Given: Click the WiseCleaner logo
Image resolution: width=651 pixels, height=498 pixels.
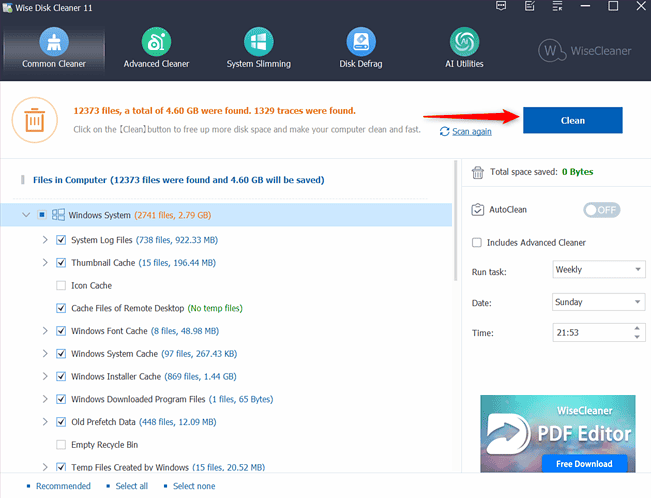Looking at the screenshot, I should point(587,50).
